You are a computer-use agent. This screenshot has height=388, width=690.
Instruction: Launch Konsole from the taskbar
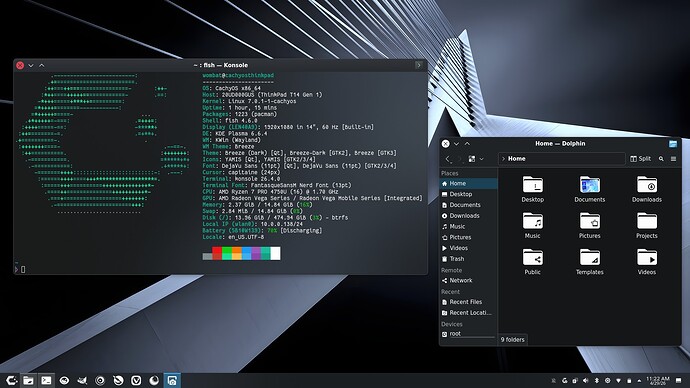pyautogui.click(x=46, y=380)
